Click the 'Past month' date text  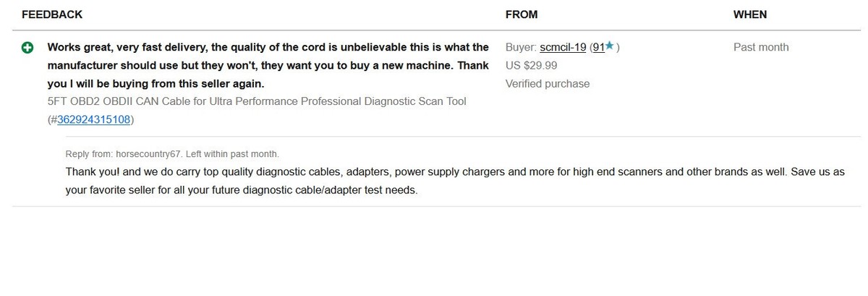[x=761, y=47]
